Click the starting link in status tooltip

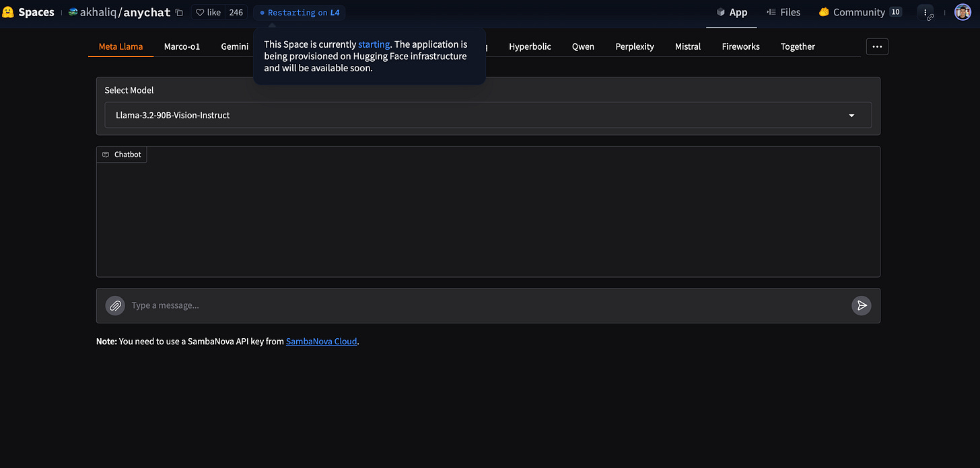(374, 44)
